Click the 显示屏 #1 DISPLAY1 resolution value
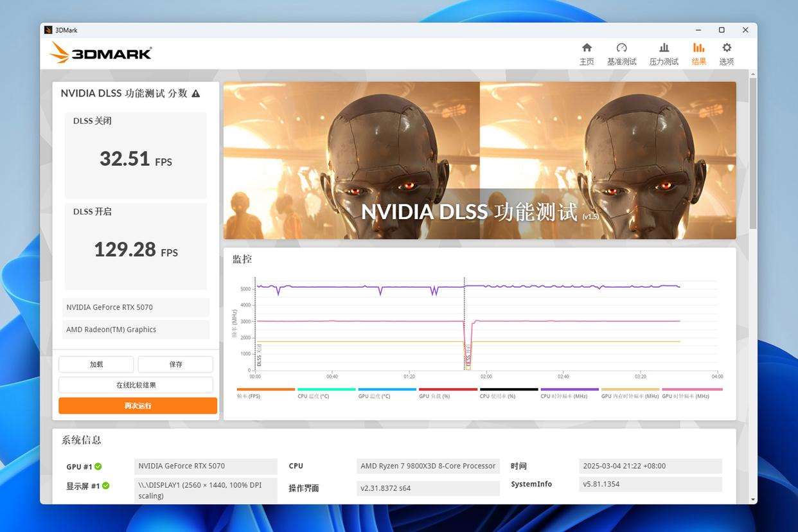Image resolution: width=798 pixels, height=532 pixels. (206, 490)
